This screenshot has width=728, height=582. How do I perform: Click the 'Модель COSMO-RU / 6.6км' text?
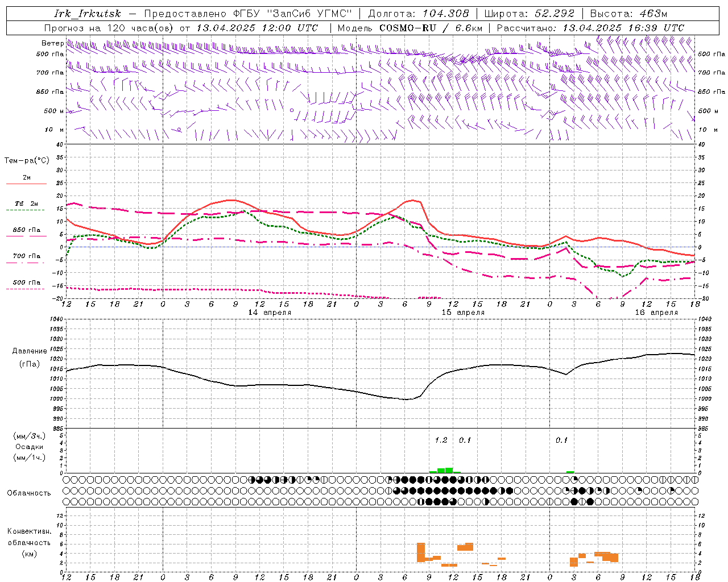tap(409, 28)
